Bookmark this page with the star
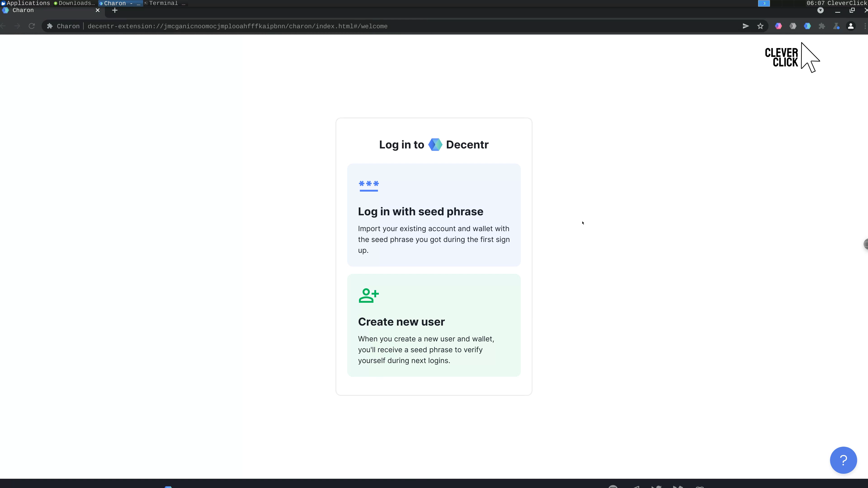The height and width of the screenshot is (488, 868). [x=760, y=26]
